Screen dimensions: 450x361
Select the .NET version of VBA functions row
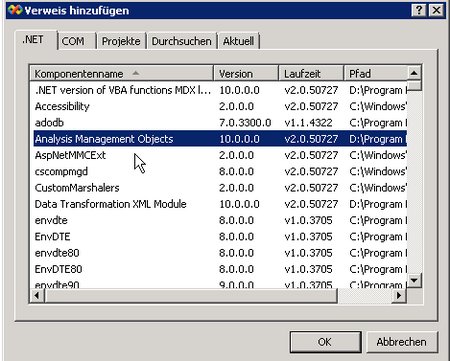[220, 90]
